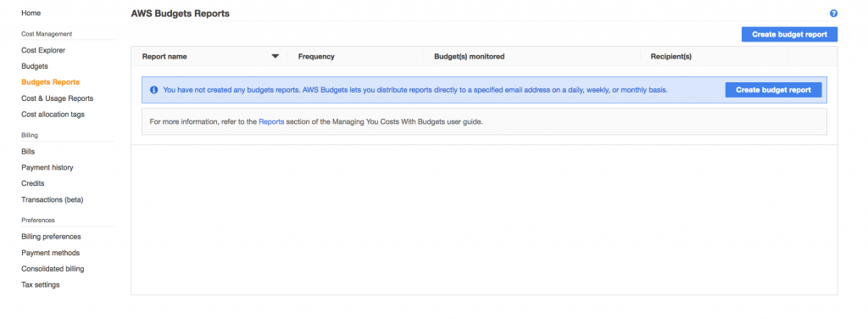
Task: Click the Cost Management section label
Action: (x=47, y=34)
